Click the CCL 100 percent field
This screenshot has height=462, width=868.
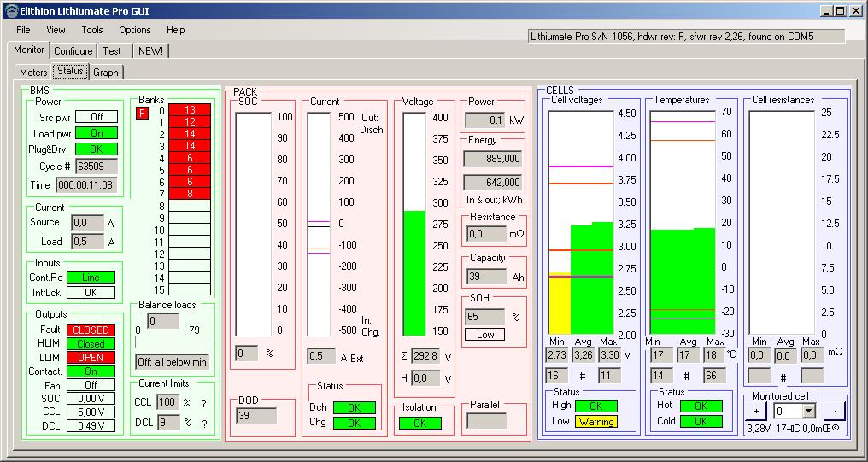tap(168, 402)
